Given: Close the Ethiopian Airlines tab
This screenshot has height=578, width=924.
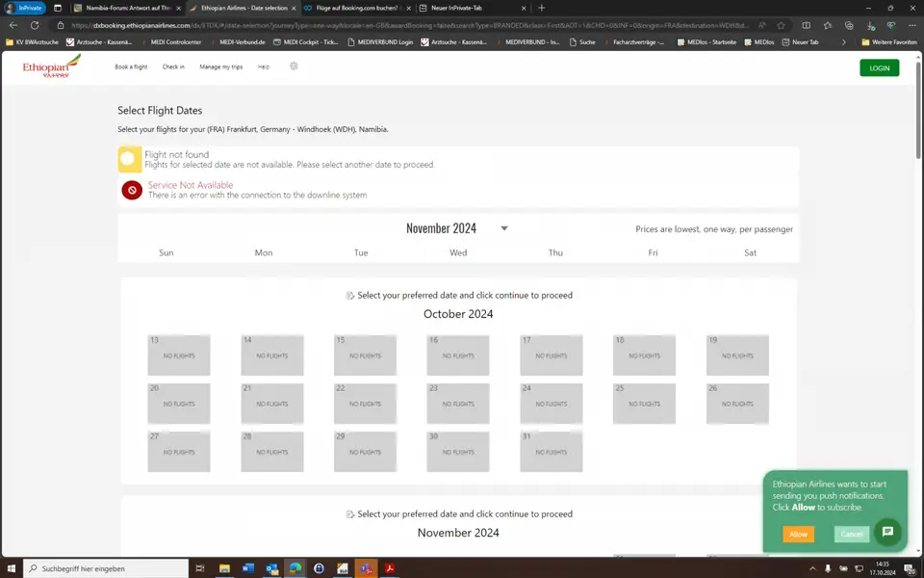Looking at the screenshot, I should click(294, 8).
